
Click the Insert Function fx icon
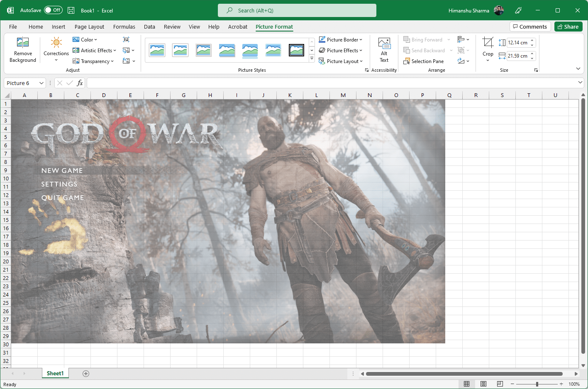80,83
